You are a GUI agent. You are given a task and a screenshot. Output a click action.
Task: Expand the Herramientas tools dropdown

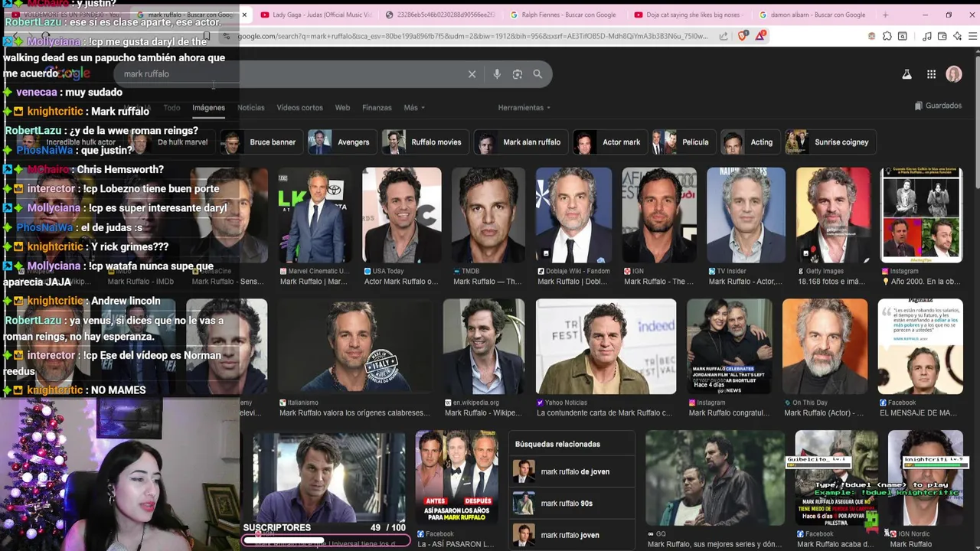(524, 108)
